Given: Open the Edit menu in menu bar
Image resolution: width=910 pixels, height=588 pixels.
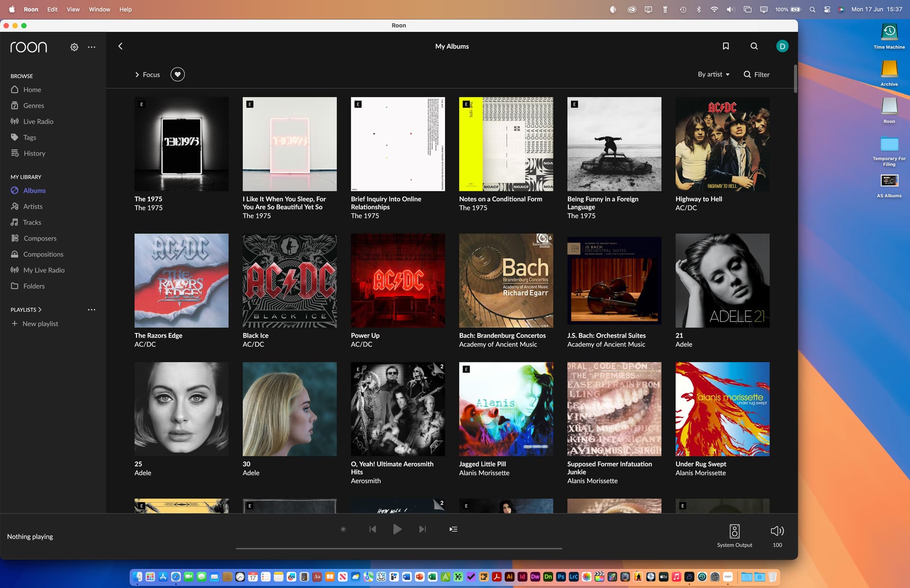Looking at the screenshot, I should click(x=52, y=9).
